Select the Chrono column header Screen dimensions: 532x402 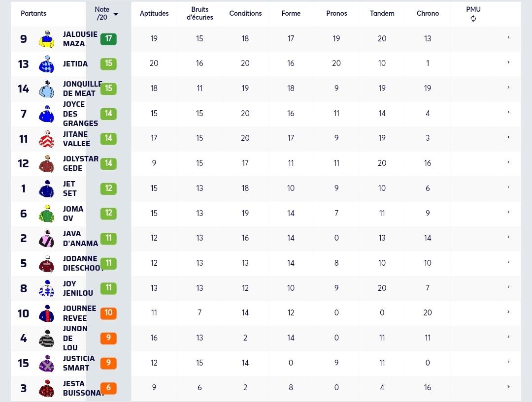[428, 13]
